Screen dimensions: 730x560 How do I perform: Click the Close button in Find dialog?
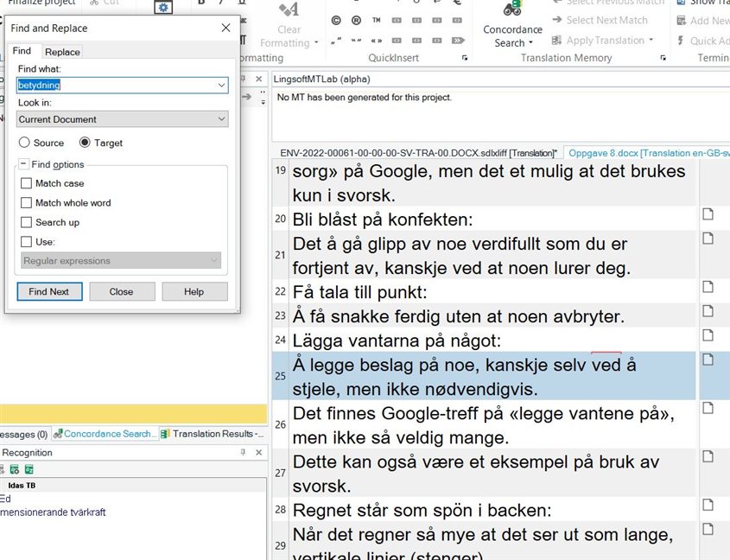point(122,291)
